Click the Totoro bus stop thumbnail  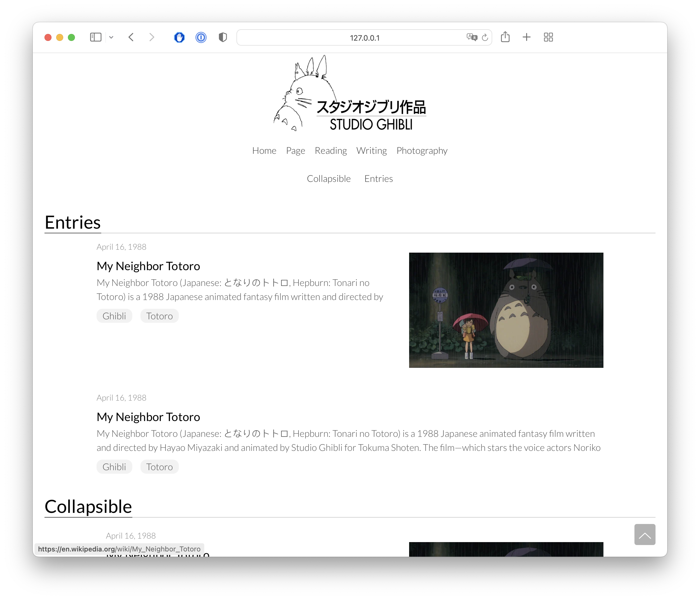(506, 310)
